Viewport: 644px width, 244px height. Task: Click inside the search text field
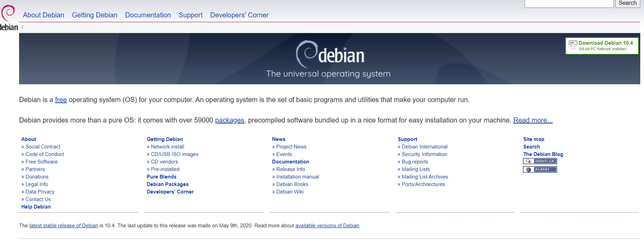569,3
